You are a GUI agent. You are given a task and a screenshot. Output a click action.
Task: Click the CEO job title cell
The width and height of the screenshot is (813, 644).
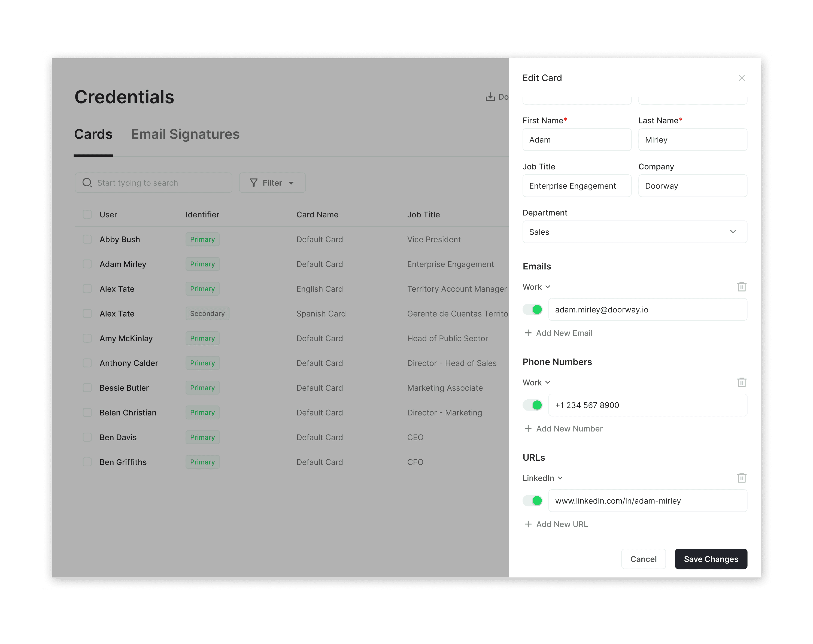(415, 438)
